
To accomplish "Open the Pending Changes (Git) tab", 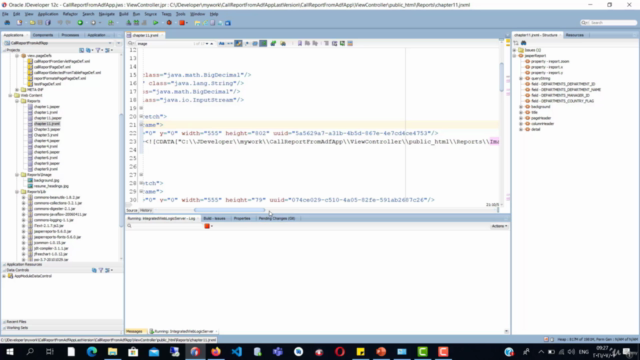I will [x=277, y=218].
